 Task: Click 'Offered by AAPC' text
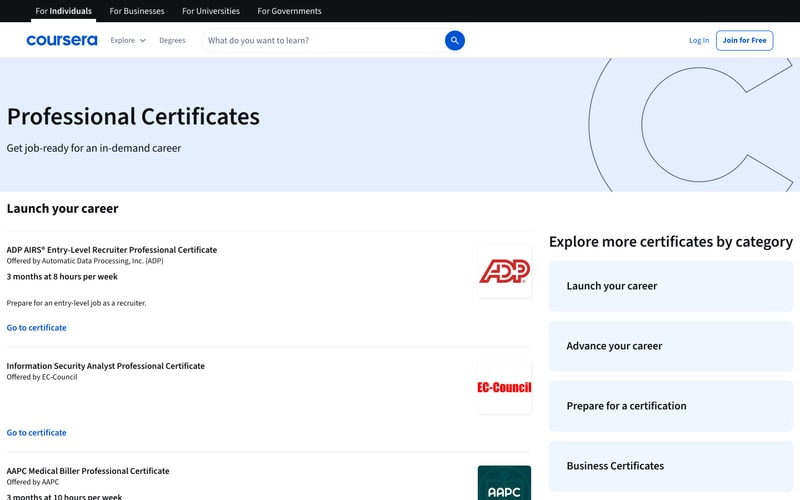click(33, 482)
